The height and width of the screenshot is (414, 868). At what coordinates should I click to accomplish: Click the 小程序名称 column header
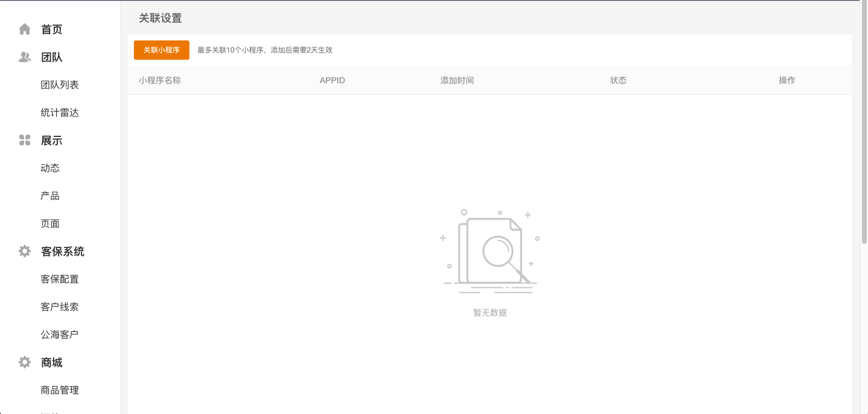pos(160,80)
